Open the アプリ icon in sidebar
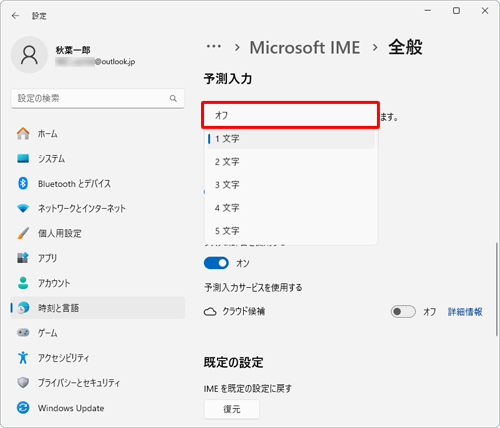The image size is (500, 428). [23, 258]
